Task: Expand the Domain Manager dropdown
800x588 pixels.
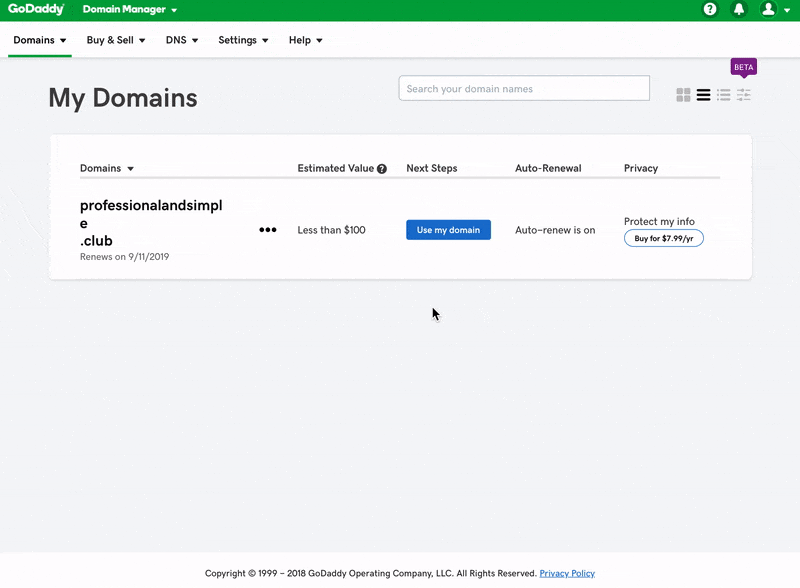Action: pyautogui.click(x=130, y=10)
